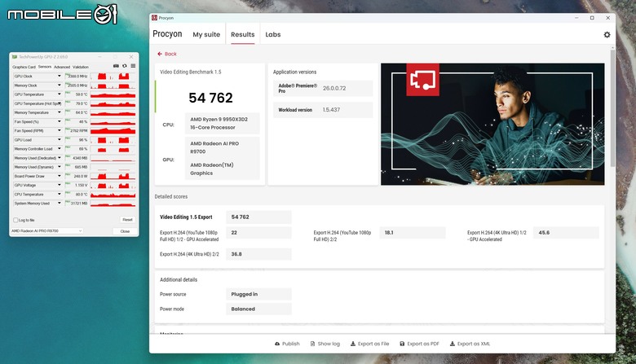636x364 pixels.
Task: Click the GPU-Z refresh icon
Action: [x=125, y=66]
